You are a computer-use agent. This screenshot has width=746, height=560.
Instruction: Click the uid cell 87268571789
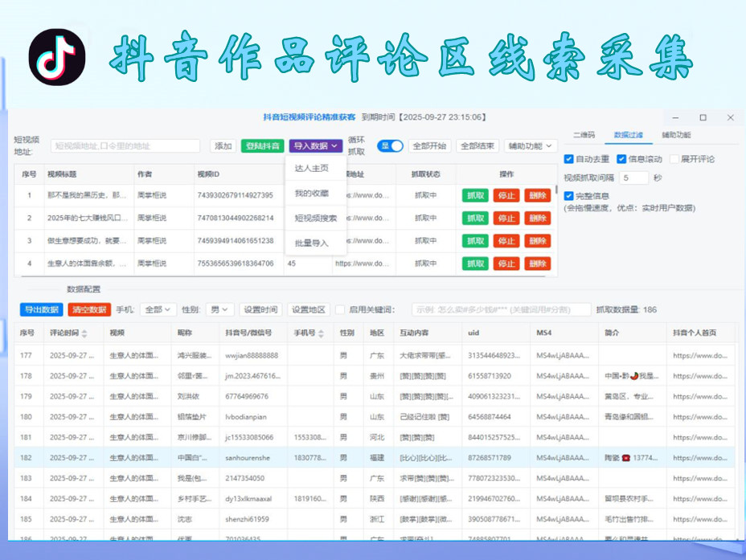coord(490,458)
